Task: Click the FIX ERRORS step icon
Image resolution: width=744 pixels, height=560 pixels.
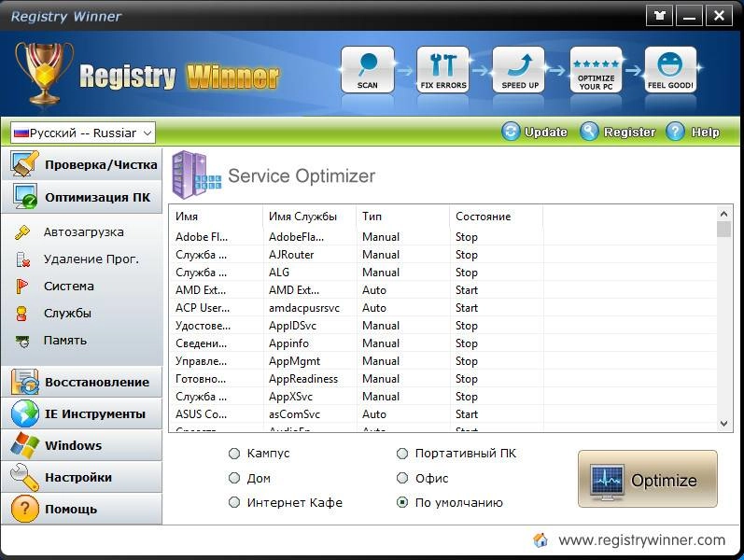Action: (443, 69)
